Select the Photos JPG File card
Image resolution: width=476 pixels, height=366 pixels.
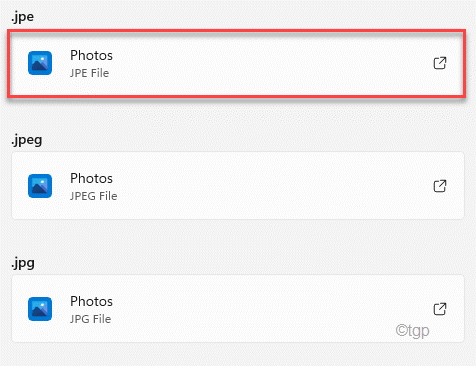238,309
